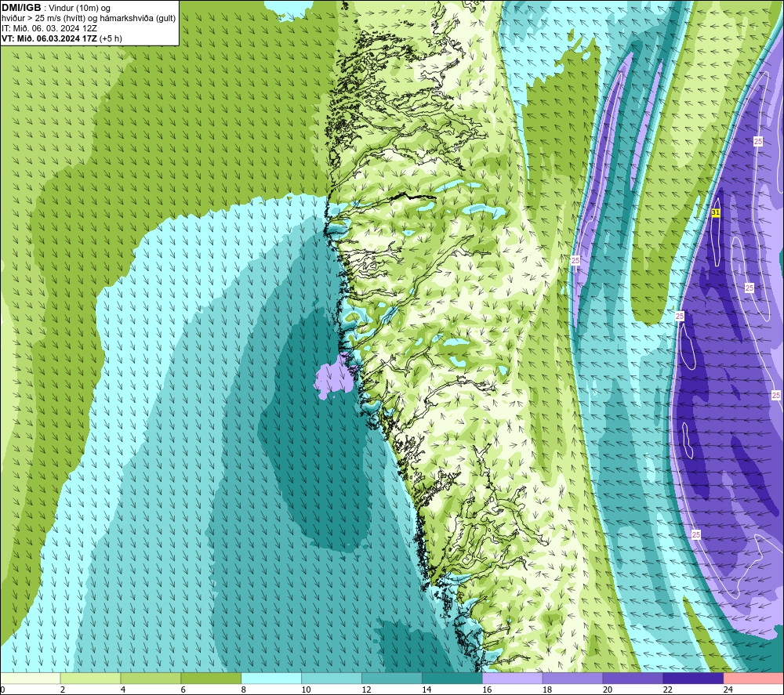Click the dark indigo 22–24 m/s swatch
The width and height of the screenshot is (784, 695).
click(x=693, y=679)
